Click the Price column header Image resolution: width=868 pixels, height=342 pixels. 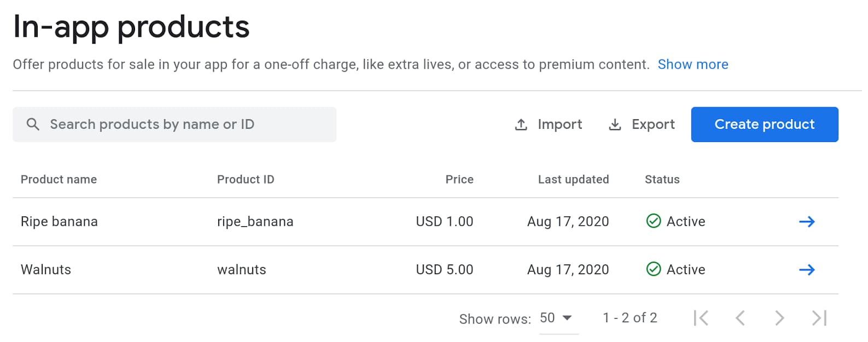(459, 179)
